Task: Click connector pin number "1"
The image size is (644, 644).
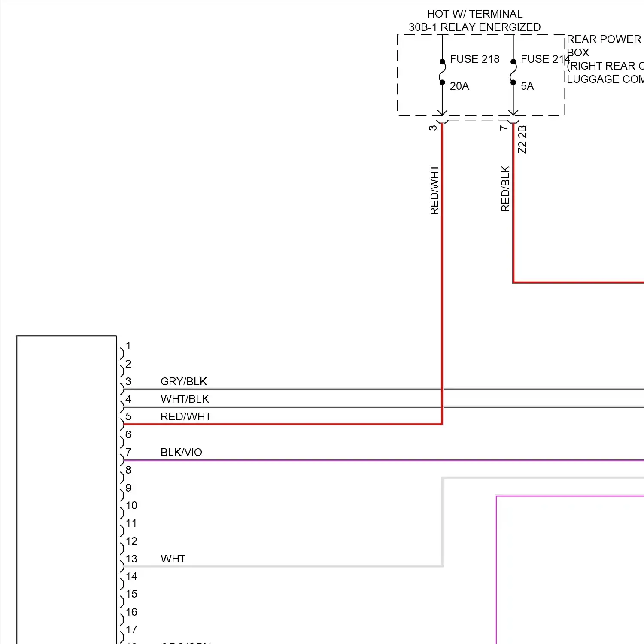Action: coord(128,346)
